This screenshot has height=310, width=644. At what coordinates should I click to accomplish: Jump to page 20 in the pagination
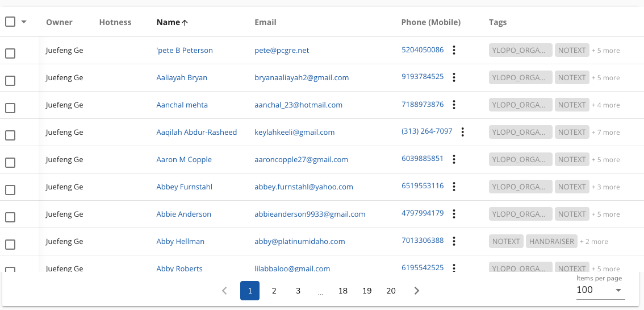point(391,291)
